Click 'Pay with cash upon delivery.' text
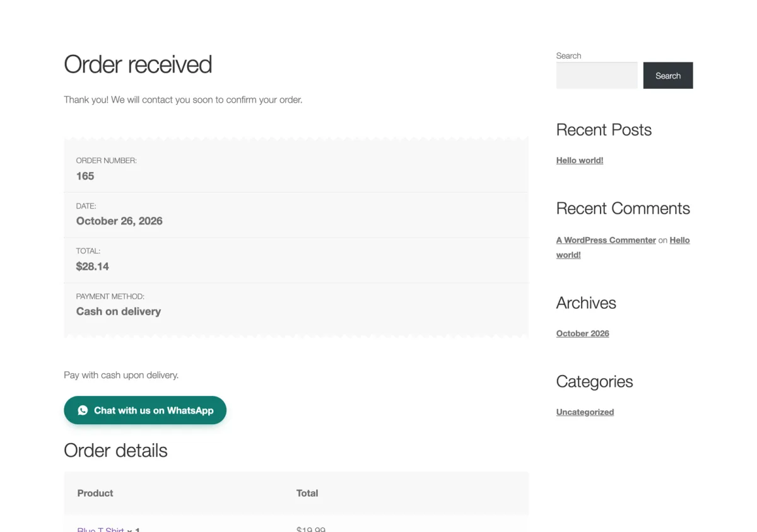 (x=121, y=375)
